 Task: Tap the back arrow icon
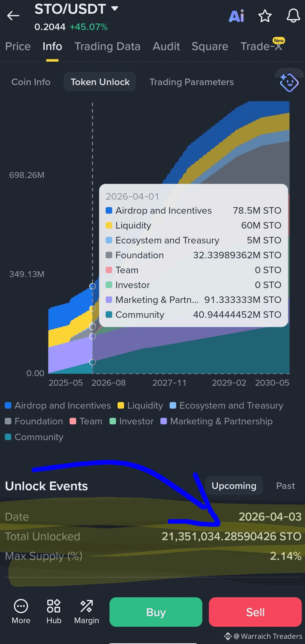pos(13,15)
